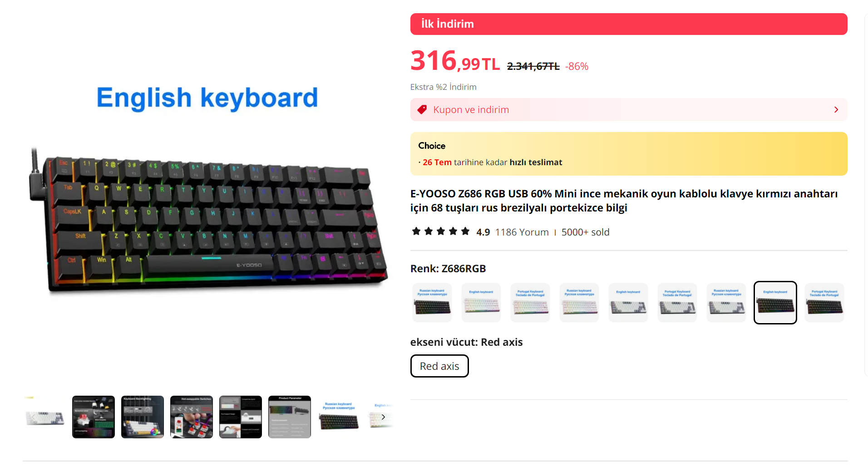
Task: View the Keyboard Backlighting thumbnail
Action: click(142, 417)
